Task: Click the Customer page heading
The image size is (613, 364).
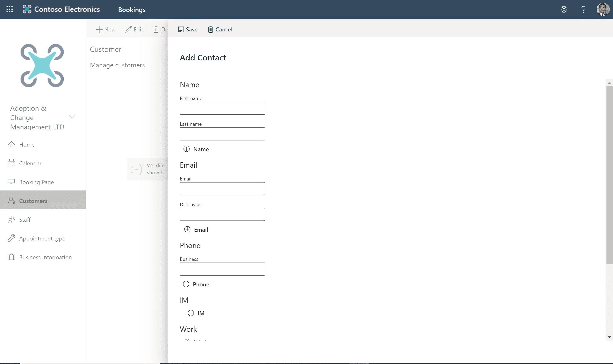Action: pyautogui.click(x=106, y=49)
